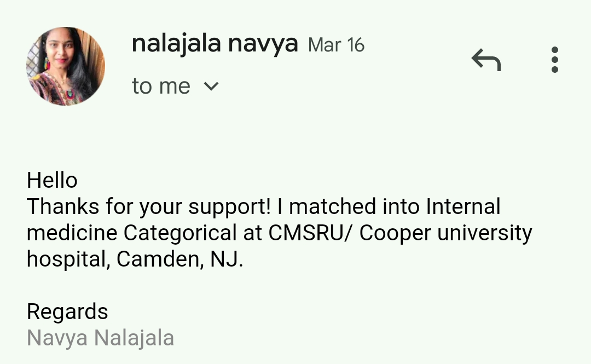Click the "Hello" greeting line
The width and height of the screenshot is (591, 364).
pos(52,181)
